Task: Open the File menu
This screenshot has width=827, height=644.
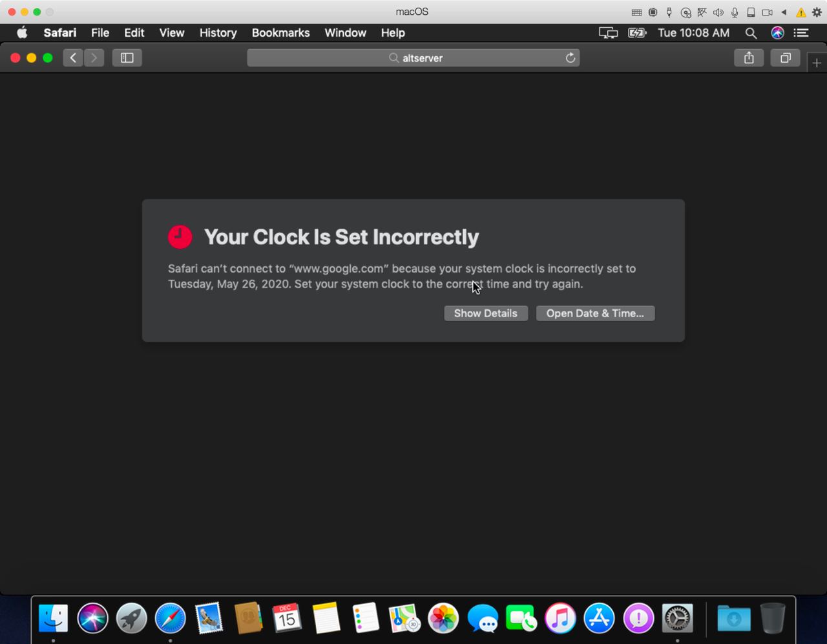Action: pyautogui.click(x=100, y=33)
